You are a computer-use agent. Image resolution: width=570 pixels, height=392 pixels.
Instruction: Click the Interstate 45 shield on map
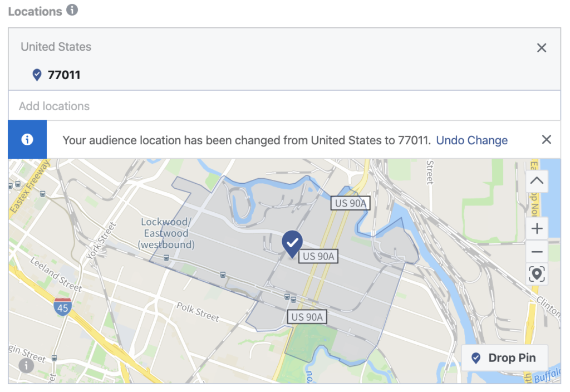point(62,307)
